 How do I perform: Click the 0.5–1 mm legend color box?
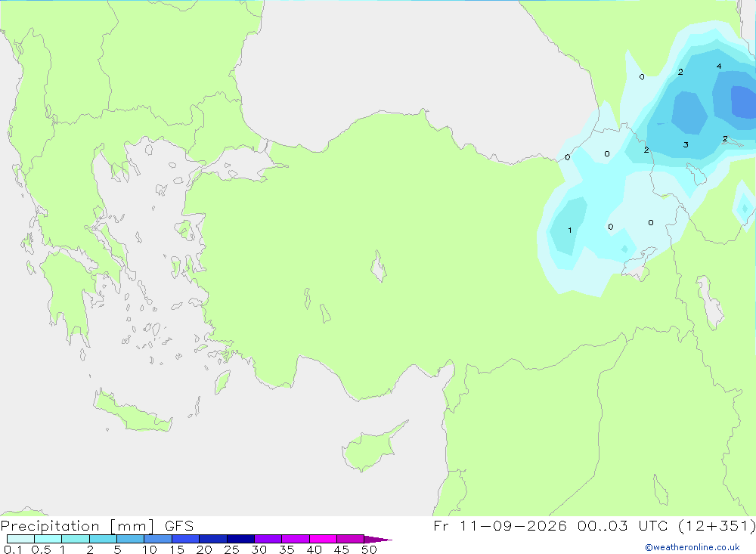pyautogui.click(x=48, y=539)
